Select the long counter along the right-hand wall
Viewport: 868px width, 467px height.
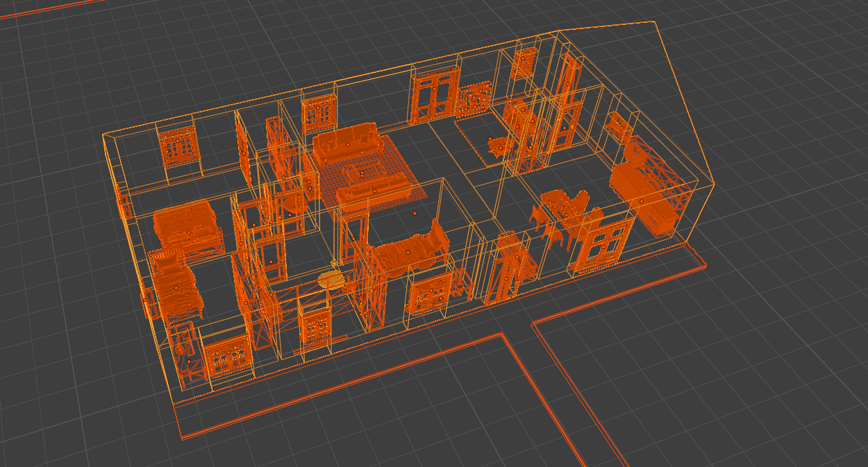point(642,199)
